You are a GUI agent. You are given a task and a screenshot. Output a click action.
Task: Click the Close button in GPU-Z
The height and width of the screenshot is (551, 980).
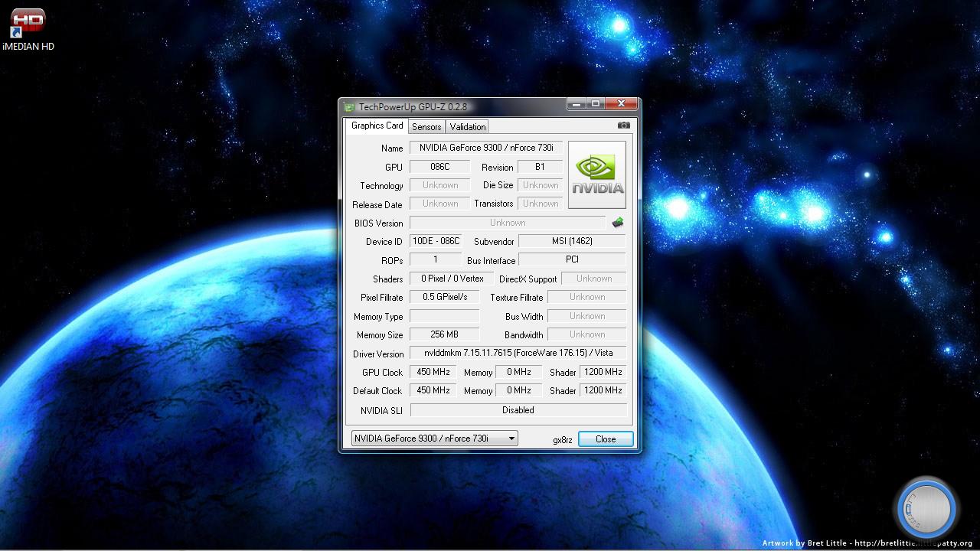tap(606, 439)
